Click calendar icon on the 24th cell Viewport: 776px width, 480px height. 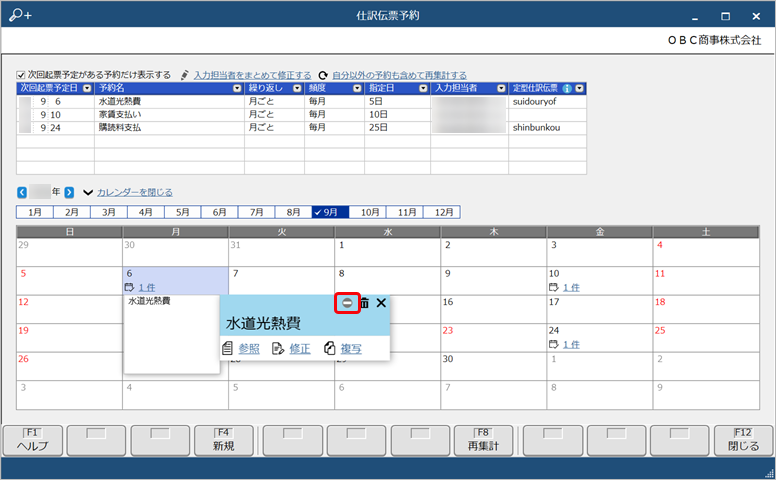coord(554,344)
